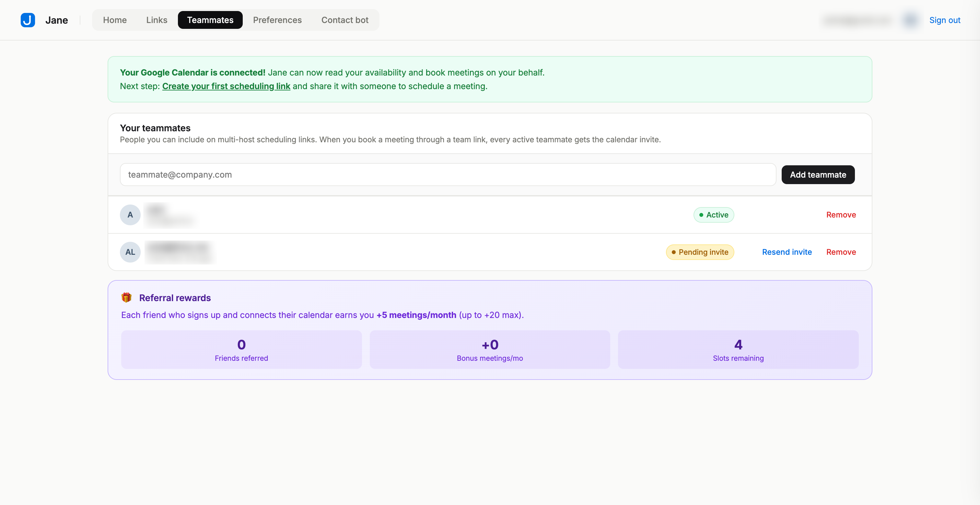Click the '+5 meetings/month' bold text
This screenshot has height=505, width=980.
416,315
